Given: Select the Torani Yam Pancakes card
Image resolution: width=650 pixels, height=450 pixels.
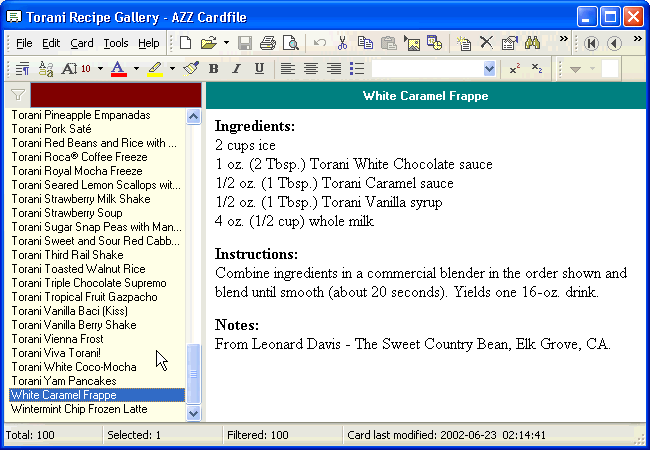Looking at the screenshot, I should pyautogui.click(x=97, y=381).
